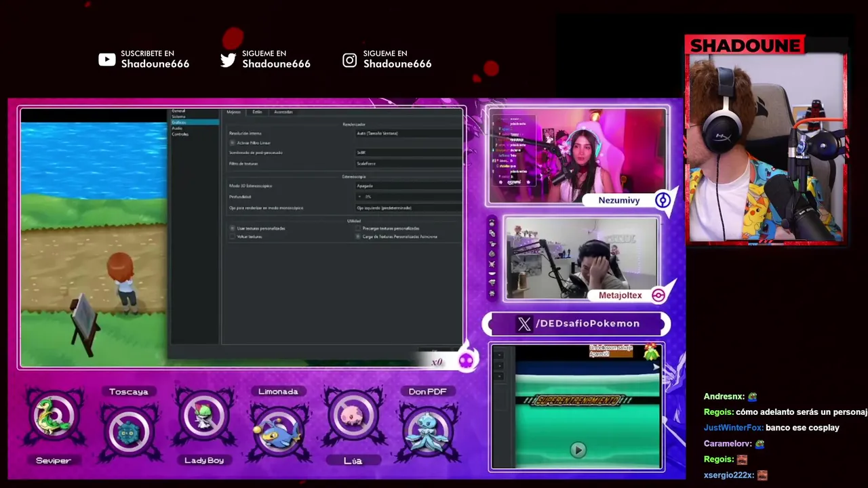
Task: Click the YouTube logo icon
Action: 106,60
